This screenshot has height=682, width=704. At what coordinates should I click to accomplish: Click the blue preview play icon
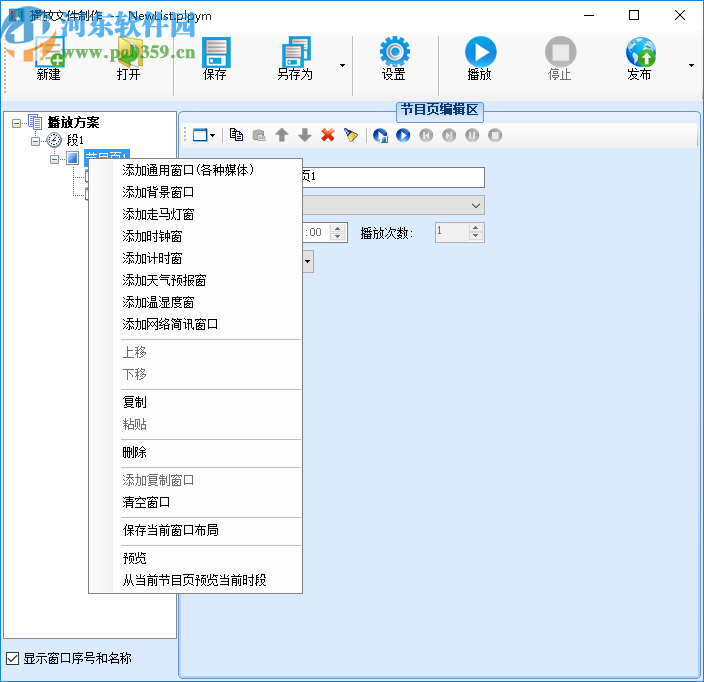point(403,135)
